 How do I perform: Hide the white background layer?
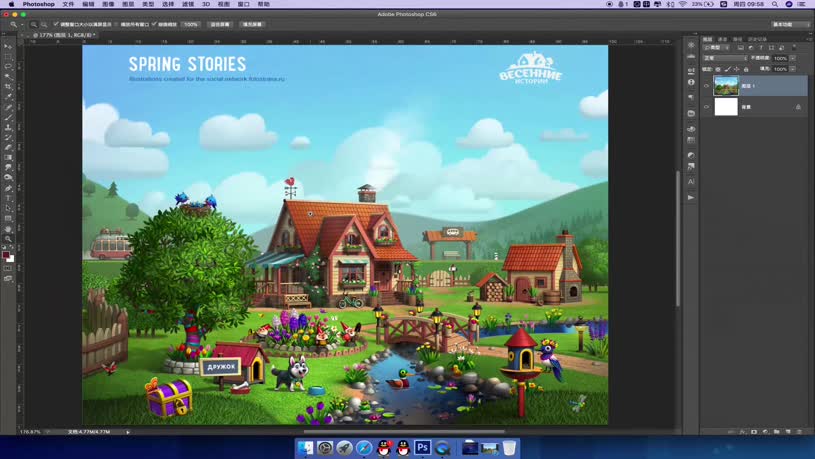tap(706, 107)
